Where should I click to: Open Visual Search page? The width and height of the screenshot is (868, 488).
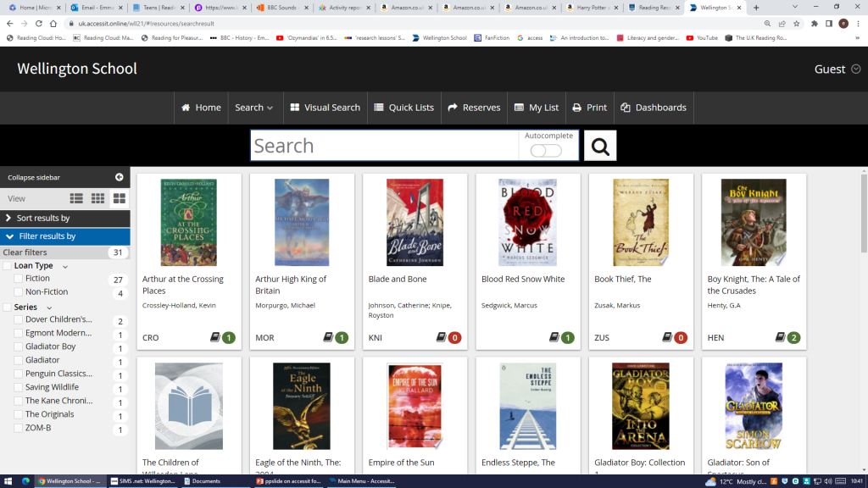click(325, 108)
